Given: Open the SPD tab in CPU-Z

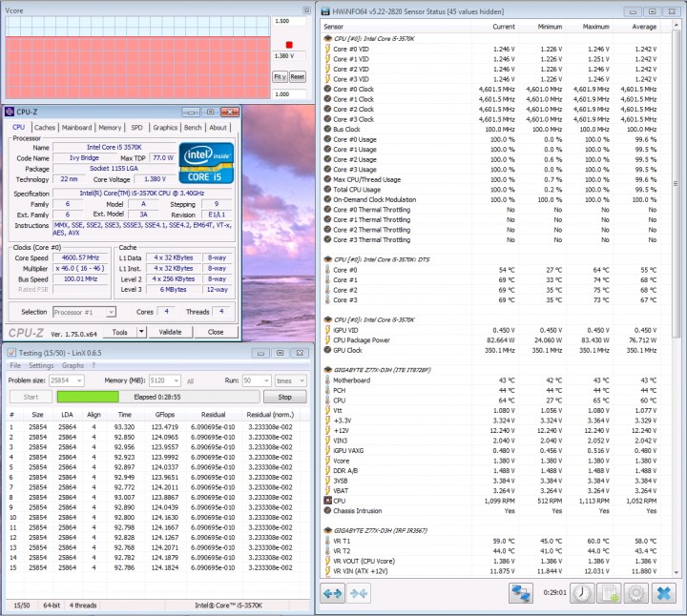Looking at the screenshot, I should click(x=136, y=128).
